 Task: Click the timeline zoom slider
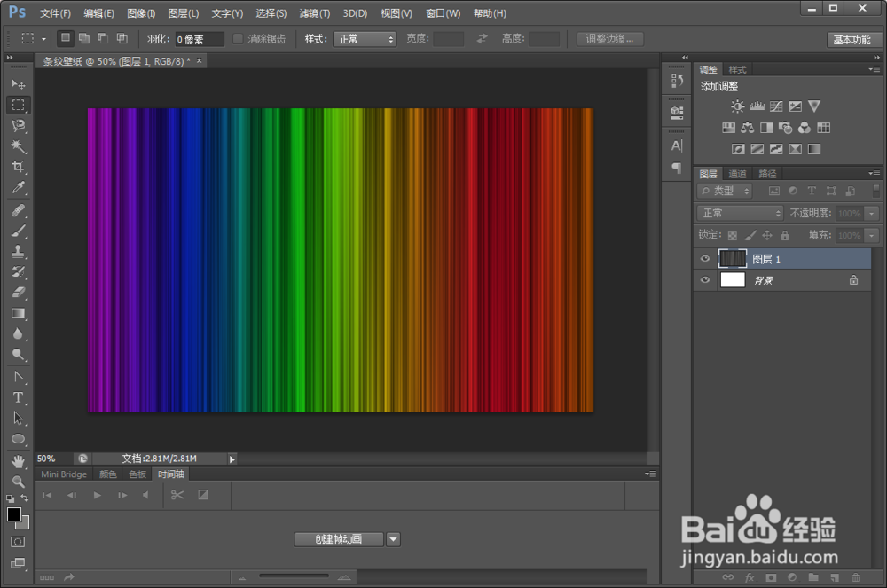294,576
